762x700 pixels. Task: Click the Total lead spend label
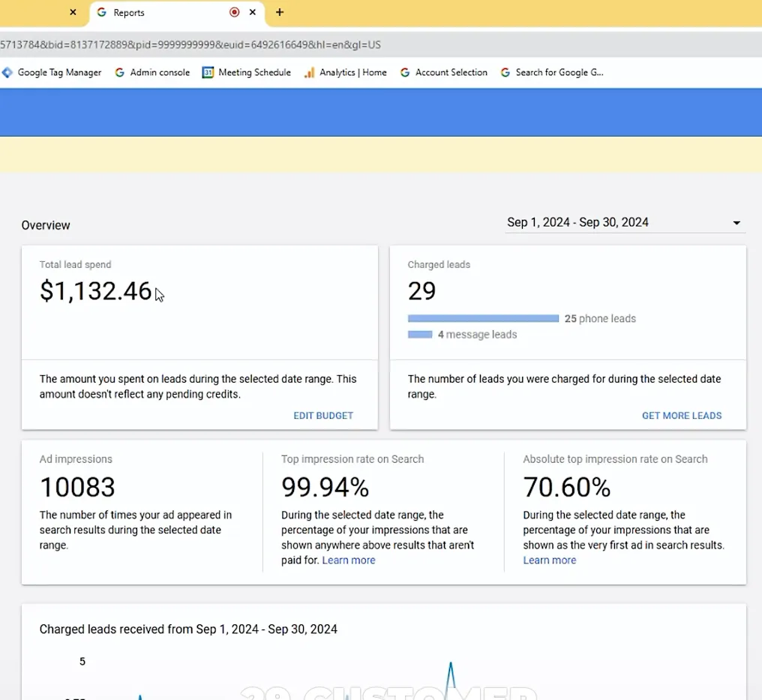[75, 264]
